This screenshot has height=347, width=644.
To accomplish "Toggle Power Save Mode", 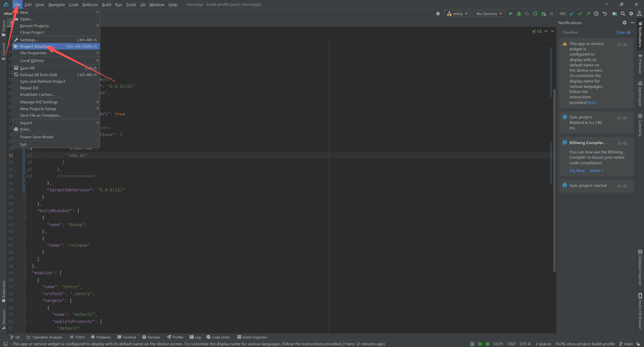I will 37,137.
